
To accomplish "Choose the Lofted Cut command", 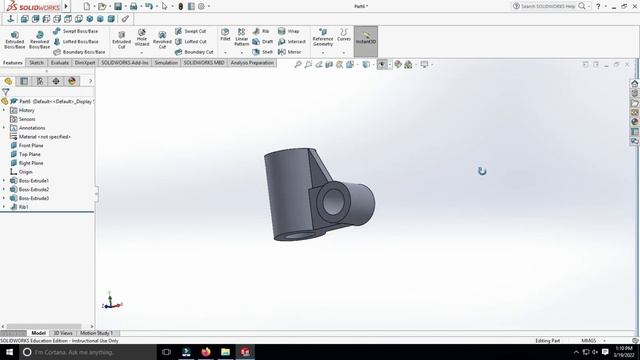I will tap(191, 42).
